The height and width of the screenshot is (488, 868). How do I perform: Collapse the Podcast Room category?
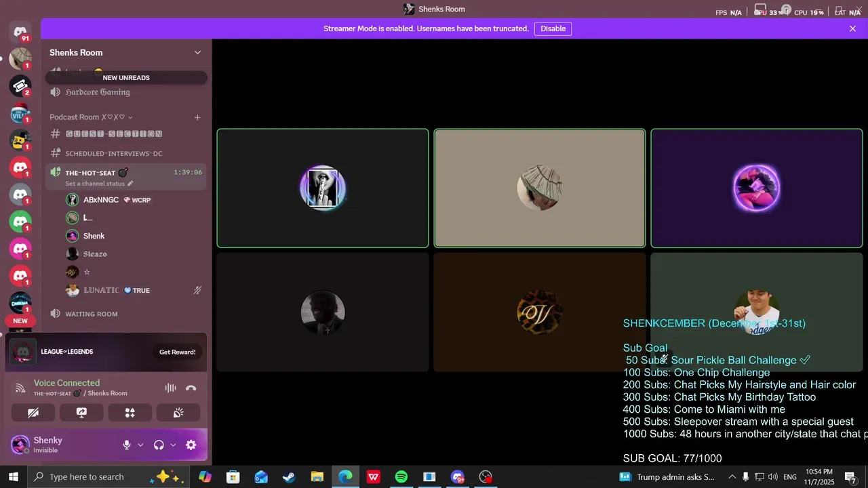click(91, 117)
